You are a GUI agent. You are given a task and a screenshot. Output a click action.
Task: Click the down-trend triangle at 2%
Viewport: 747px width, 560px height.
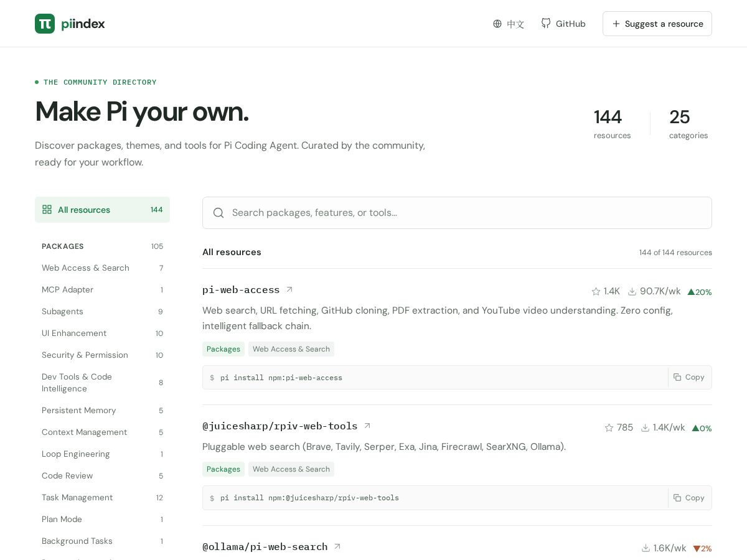[697, 549]
